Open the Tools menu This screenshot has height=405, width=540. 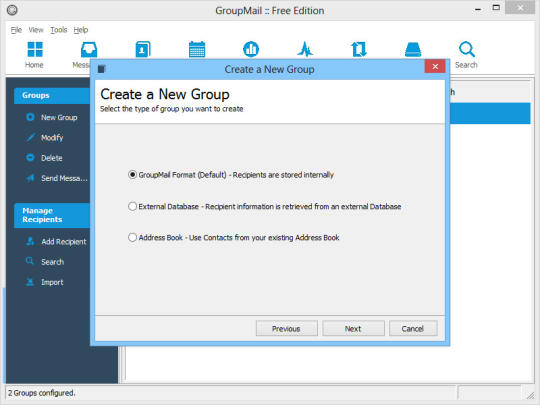click(x=59, y=30)
